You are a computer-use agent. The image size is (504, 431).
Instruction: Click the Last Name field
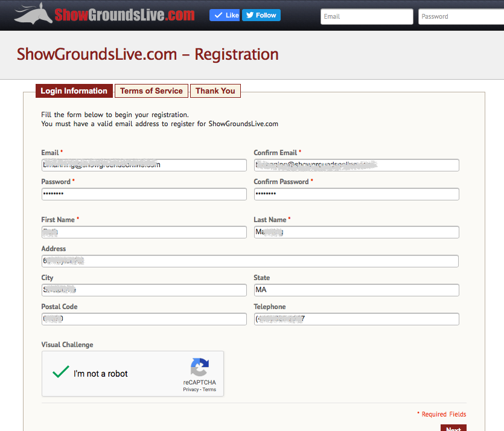pyautogui.click(x=357, y=232)
